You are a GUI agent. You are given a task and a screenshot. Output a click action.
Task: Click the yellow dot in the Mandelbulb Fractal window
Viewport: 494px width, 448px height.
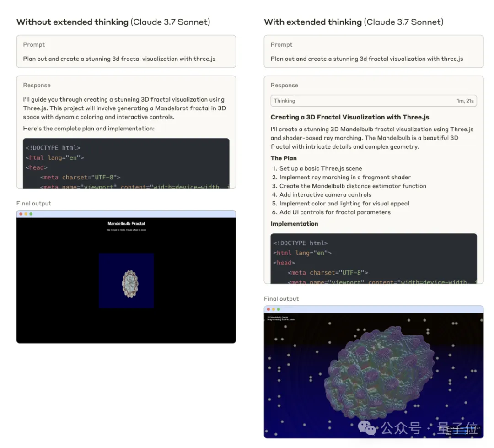(x=26, y=214)
